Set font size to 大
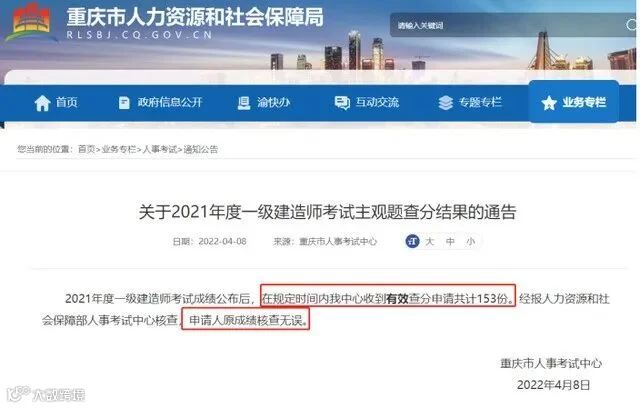 (429, 242)
